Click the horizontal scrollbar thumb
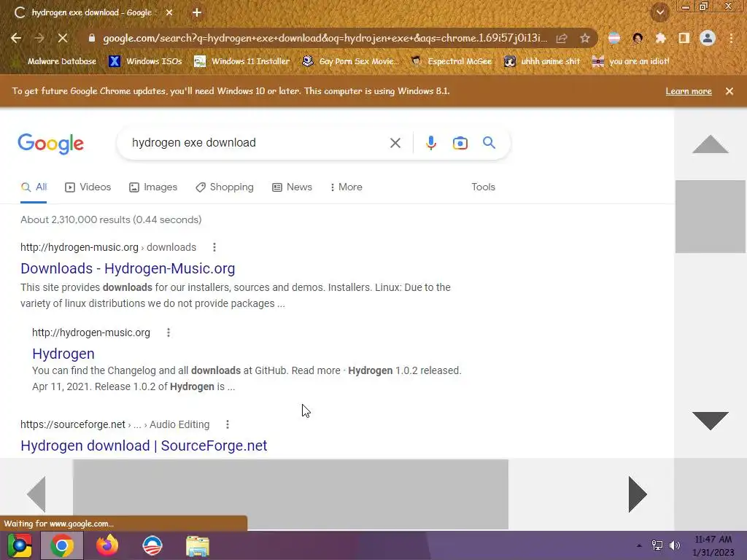 click(290, 494)
